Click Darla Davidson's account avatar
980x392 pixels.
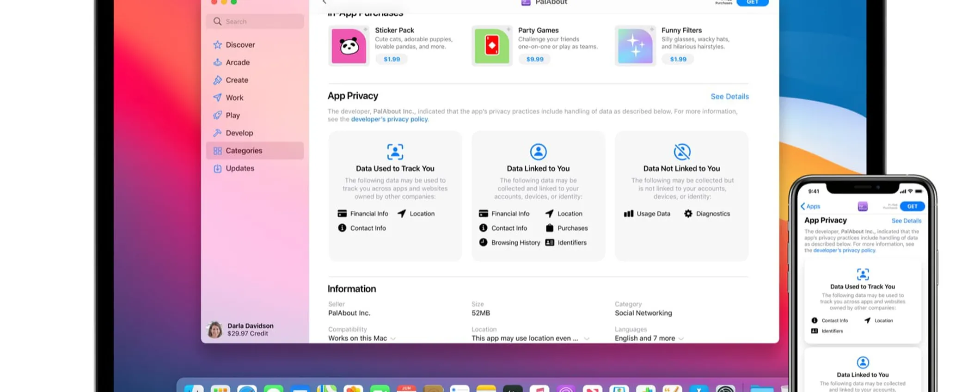pyautogui.click(x=214, y=330)
